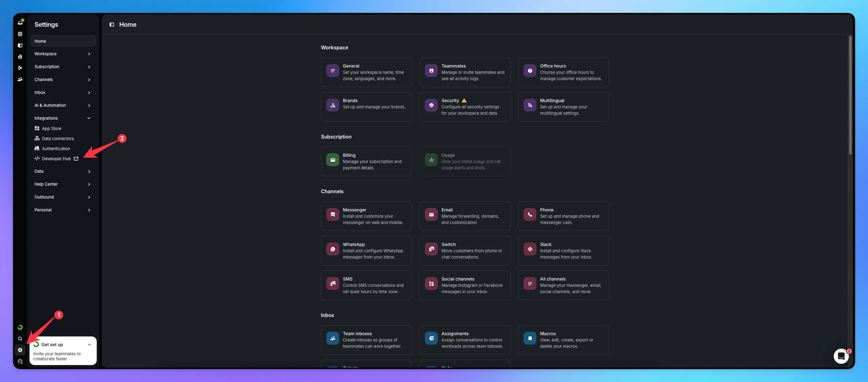Open the SMS channel card
This screenshot has height=382, width=868.
(x=366, y=285)
